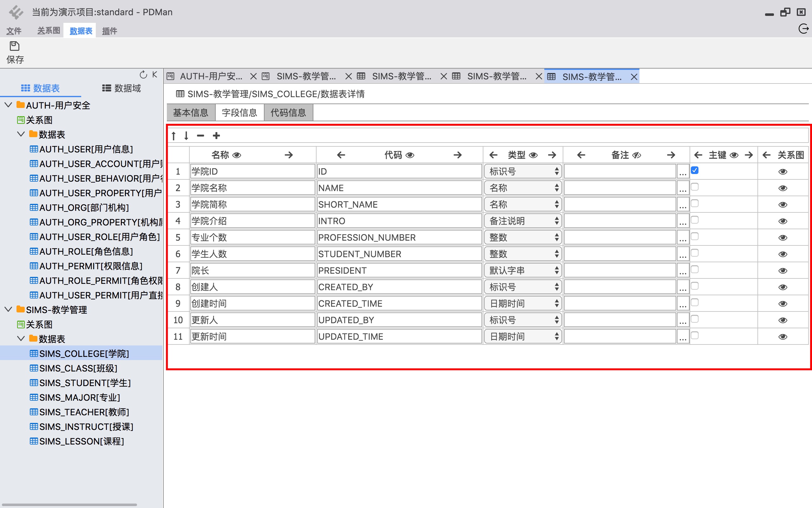Click right arrow in 主键 column header
This screenshot has height=508, width=812.
[x=749, y=155]
